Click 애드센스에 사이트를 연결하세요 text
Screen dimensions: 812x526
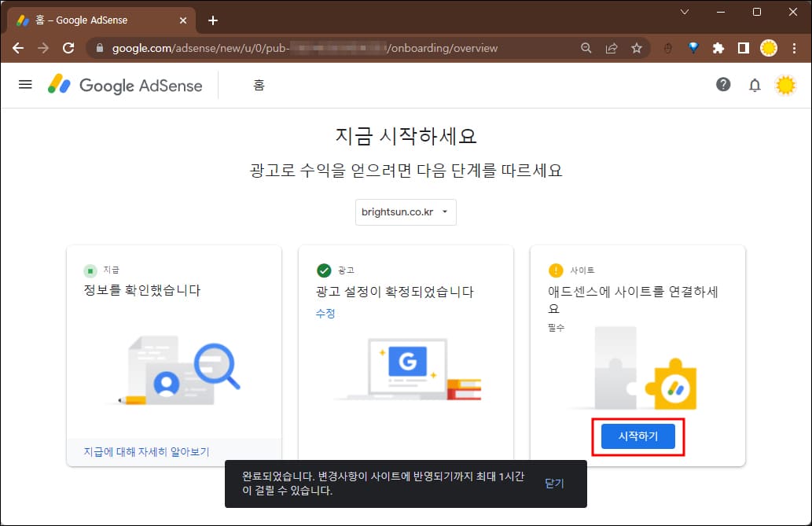pos(633,300)
